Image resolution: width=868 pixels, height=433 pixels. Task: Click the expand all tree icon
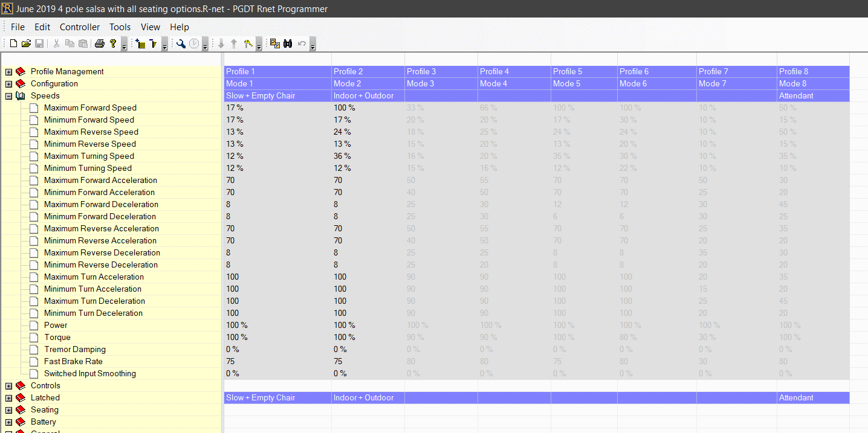click(140, 43)
